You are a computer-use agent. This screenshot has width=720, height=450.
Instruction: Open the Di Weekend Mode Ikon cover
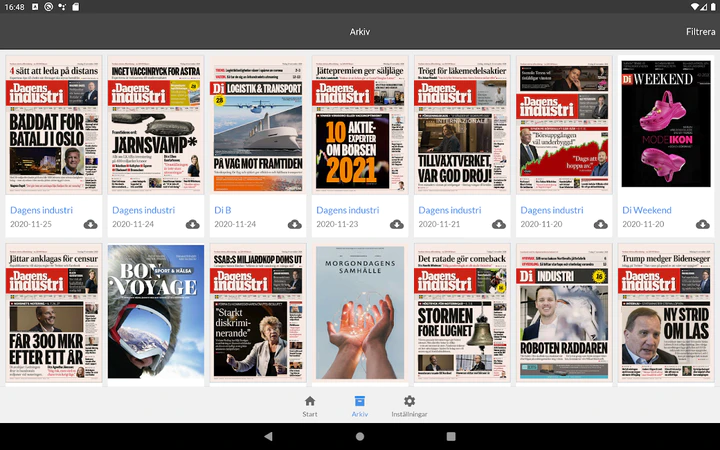point(665,125)
